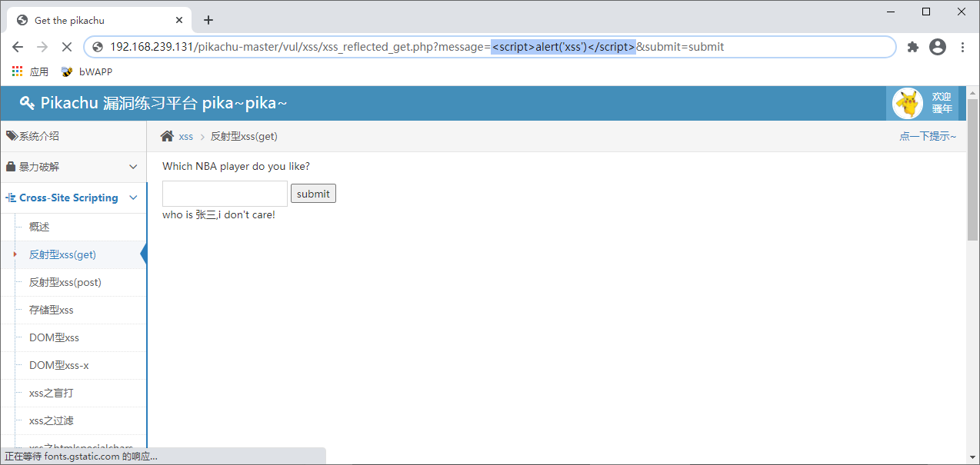Click the xss breadcrumb link
This screenshot has height=465, width=980.
click(x=185, y=136)
